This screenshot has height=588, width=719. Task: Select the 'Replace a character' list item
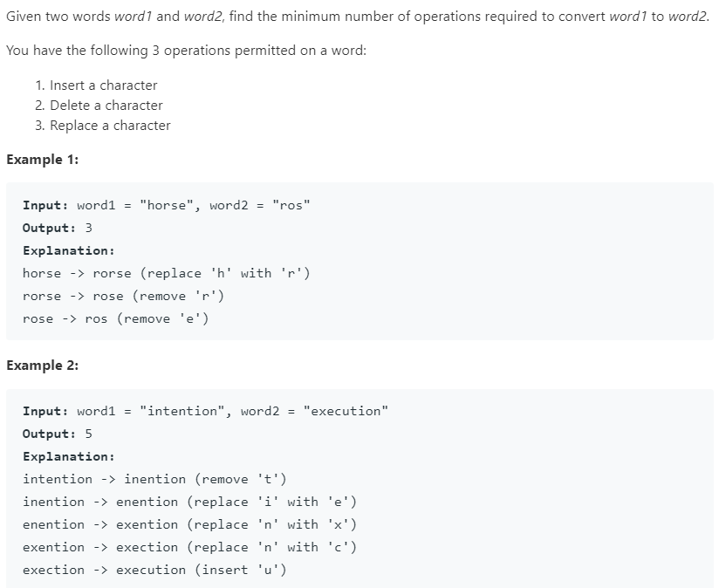click(x=110, y=126)
